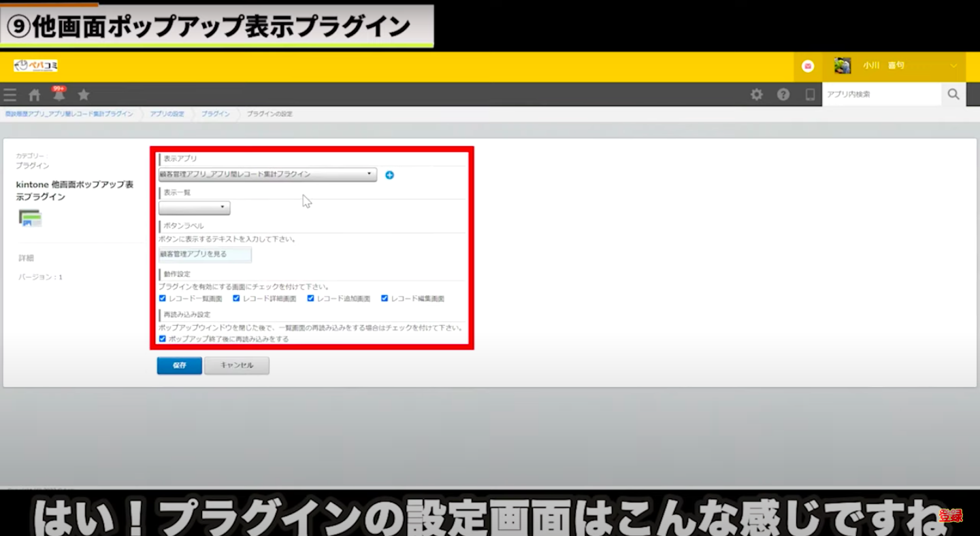This screenshot has width=980, height=536.
Task: Navigate to アプリの設定 breadcrumb
Action: tap(167, 114)
